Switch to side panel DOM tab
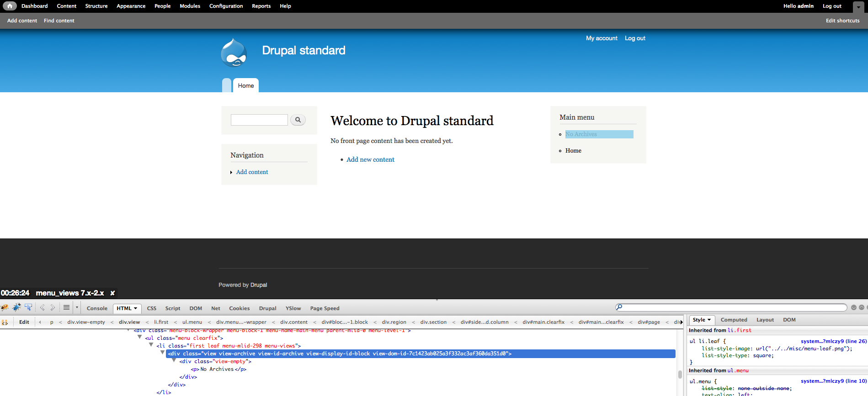The width and height of the screenshot is (868, 396). pos(789,320)
